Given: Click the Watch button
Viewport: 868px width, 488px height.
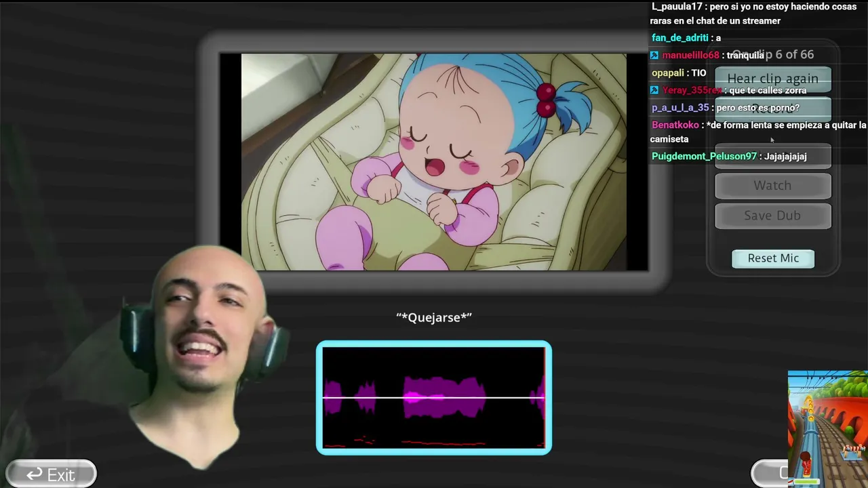Looking at the screenshot, I should coord(772,186).
